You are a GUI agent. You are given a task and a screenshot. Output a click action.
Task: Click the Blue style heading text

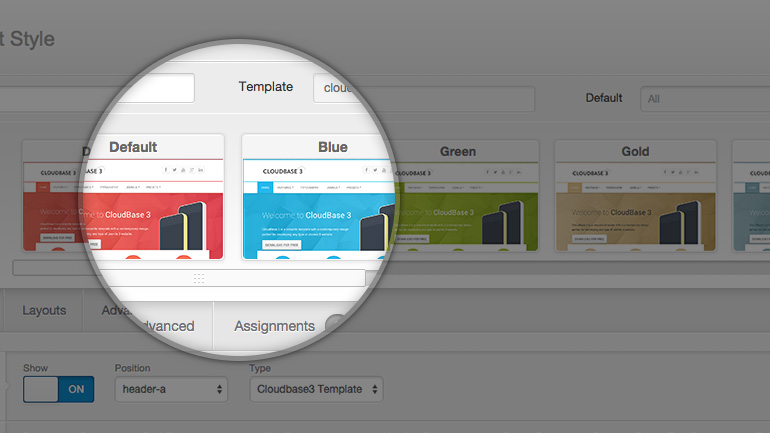(x=332, y=147)
